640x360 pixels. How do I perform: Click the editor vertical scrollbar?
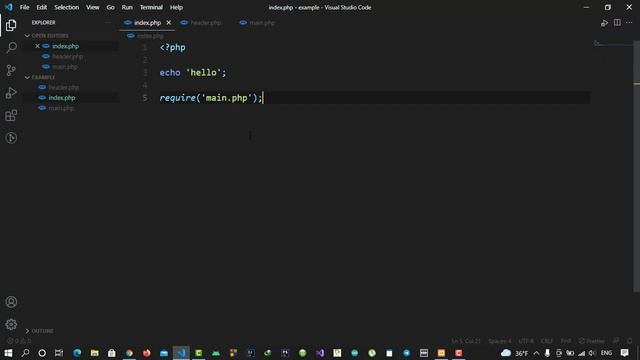(x=636, y=166)
